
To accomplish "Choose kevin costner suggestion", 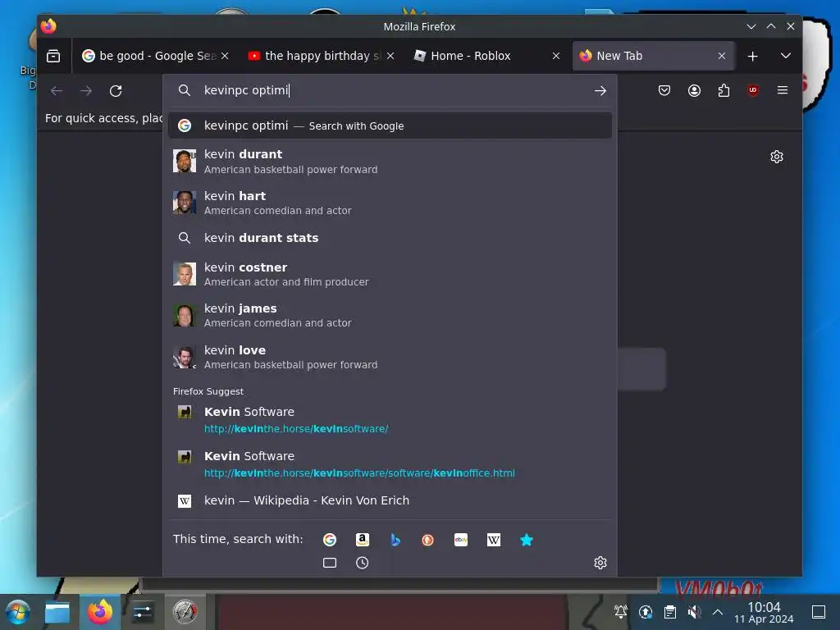I will [390, 274].
